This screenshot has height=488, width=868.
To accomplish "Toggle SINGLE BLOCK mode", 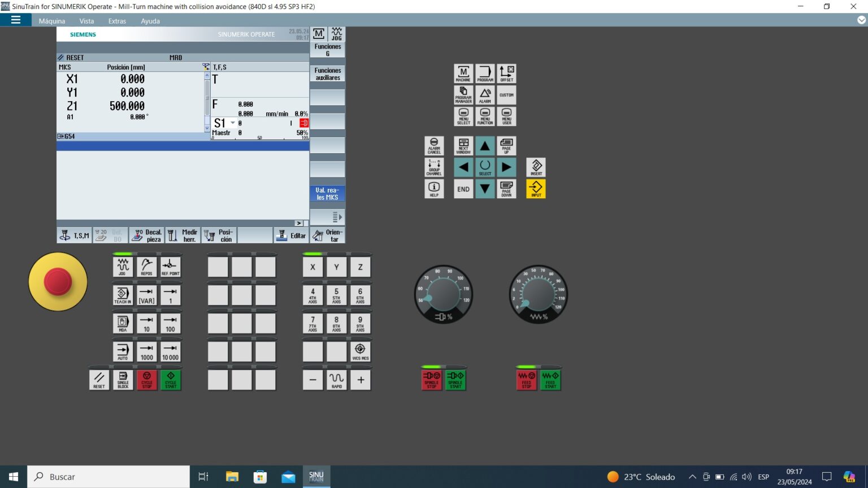I will 123,379.
